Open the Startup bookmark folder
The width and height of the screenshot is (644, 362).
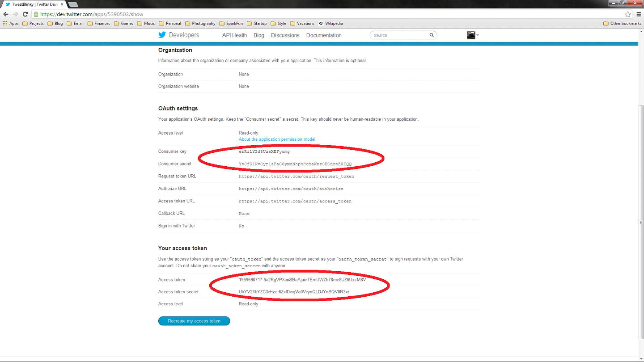coord(257,23)
